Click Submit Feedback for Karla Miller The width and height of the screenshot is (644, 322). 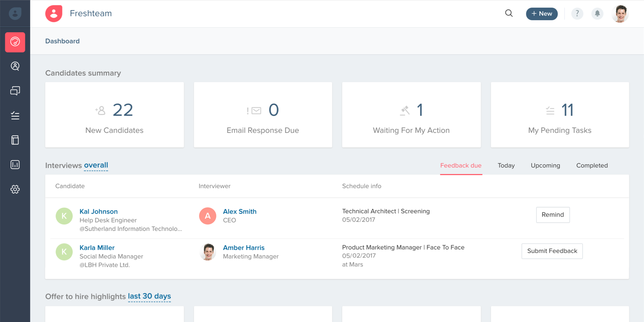[x=552, y=251]
